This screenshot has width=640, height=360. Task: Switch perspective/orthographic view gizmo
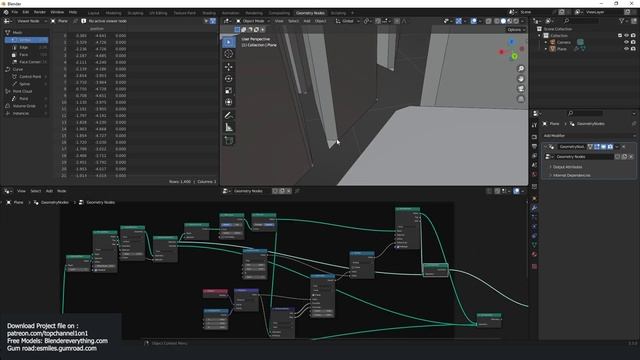(521, 99)
